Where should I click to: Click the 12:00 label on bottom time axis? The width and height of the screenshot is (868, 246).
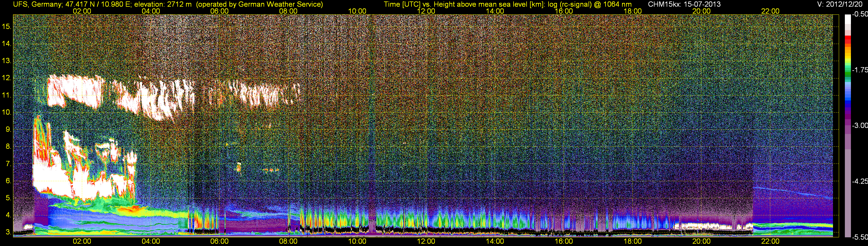(x=426, y=241)
